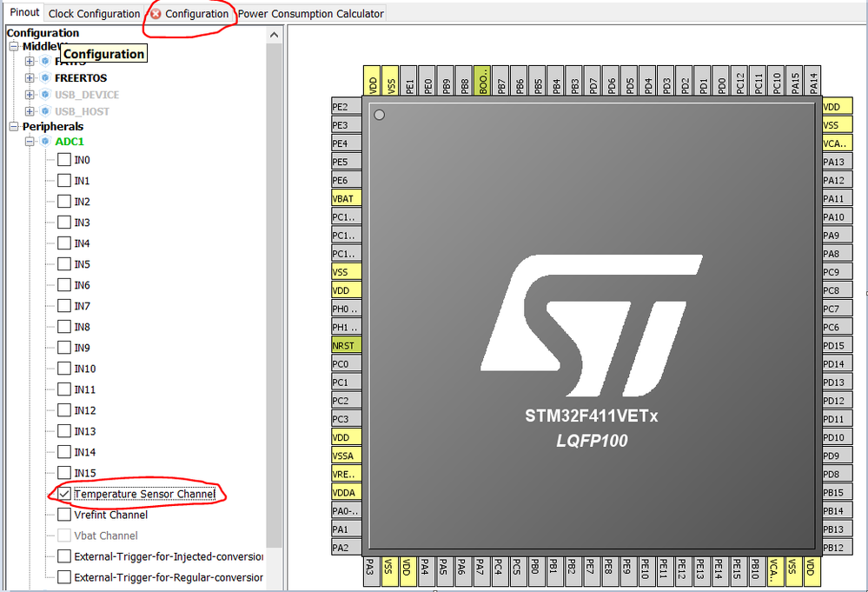Click pin PC3 on the left side
Screen dimensions: 868x592
point(346,419)
